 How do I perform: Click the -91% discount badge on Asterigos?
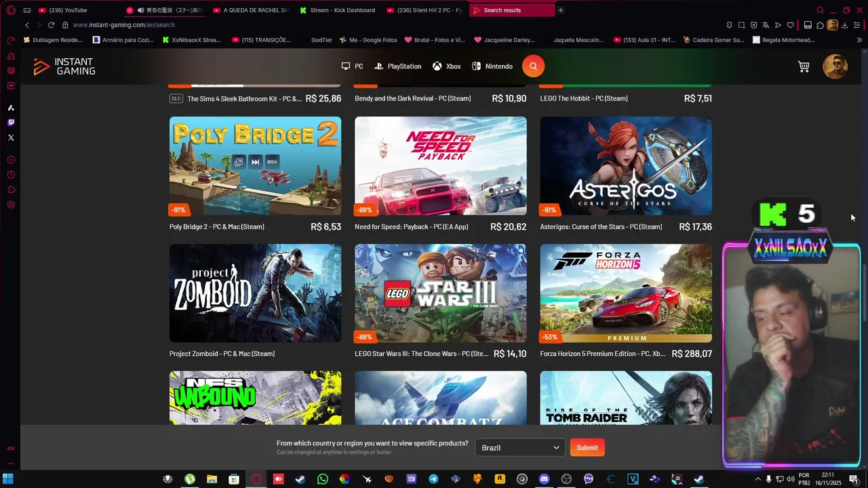[549, 210]
